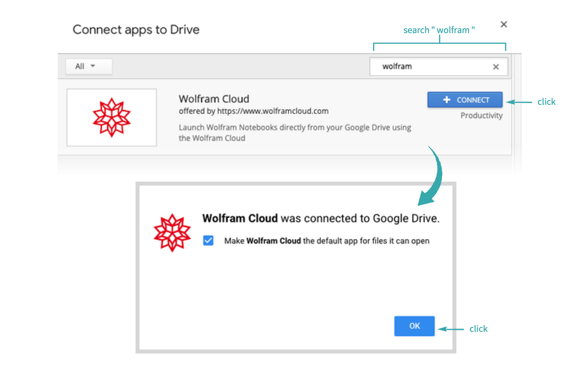Open the wolframcloud.com provider URL

pyautogui.click(x=273, y=111)
